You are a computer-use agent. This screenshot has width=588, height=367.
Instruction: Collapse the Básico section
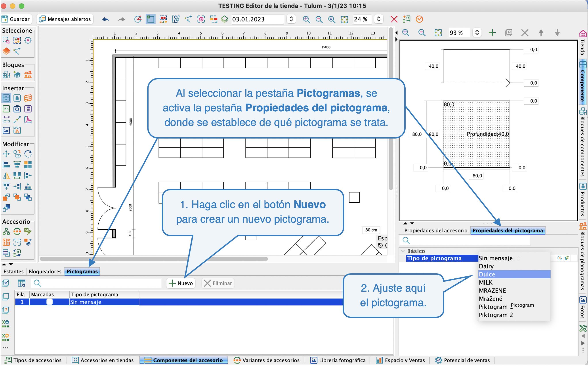(403, 251)
